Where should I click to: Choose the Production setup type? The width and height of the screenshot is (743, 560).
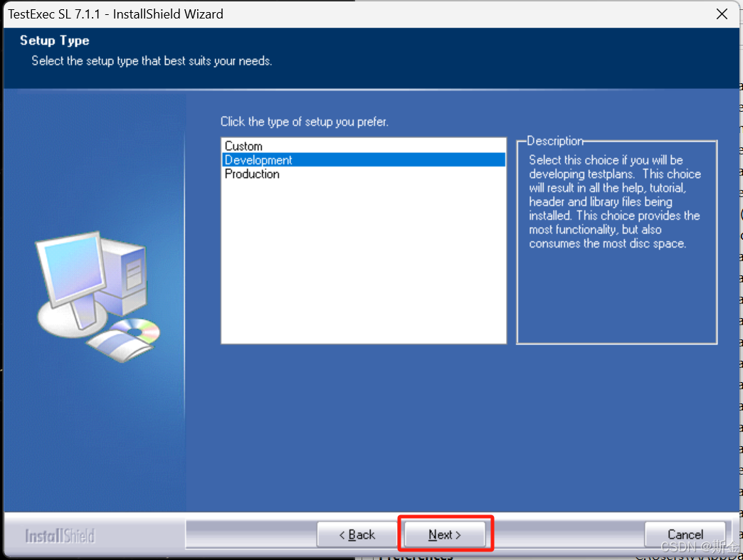tap(364, 174)
